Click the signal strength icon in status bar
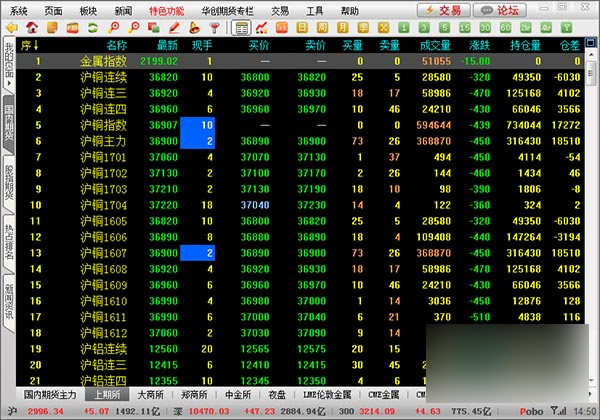The height and width of the screenshot is (420, 600). [x=558, y=411]
